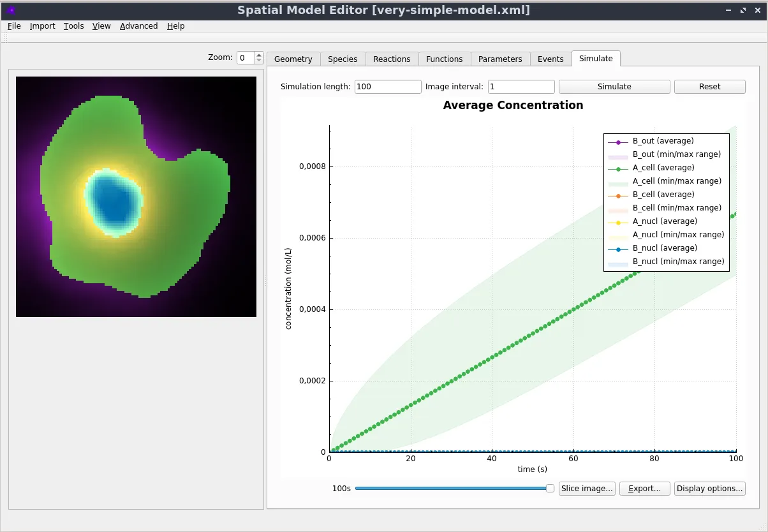Image resolution: width=768 pixels, height=532 pixels.
Task: Click the B_cell (average) legend entry
Action: coord(651,195)
